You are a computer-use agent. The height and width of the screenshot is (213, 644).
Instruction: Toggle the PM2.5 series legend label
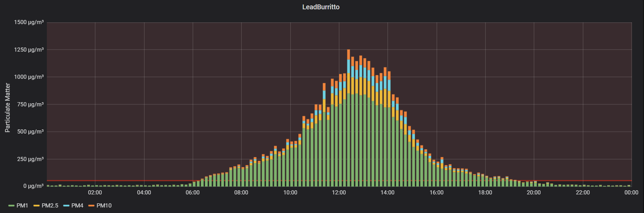coord(50,205)
